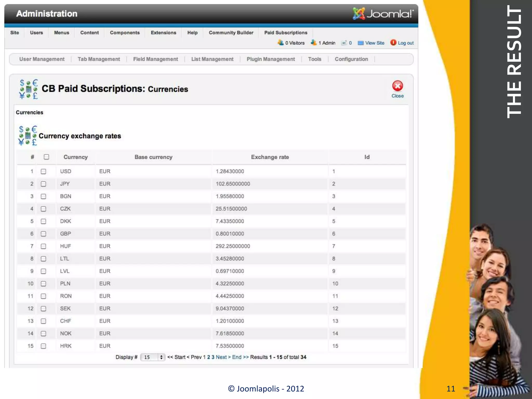Image resolution: width=532 pixels, height=399 pixels.
Task: Check the LTL row checkbox
Action: pos(43,259)
